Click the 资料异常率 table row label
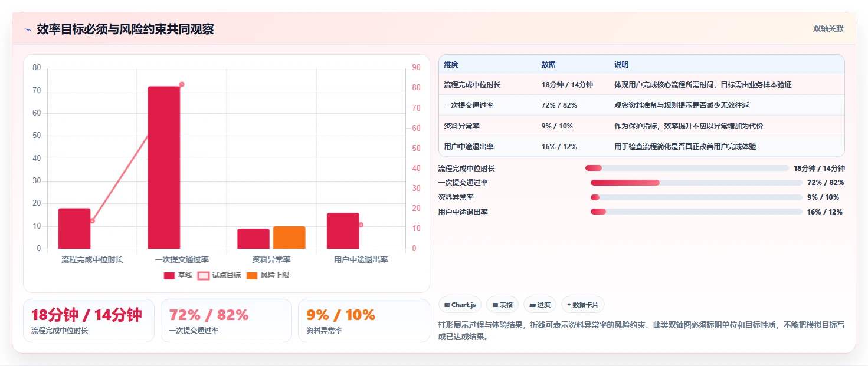The width and height of the screenshot is (868, 366). [462, 126]
